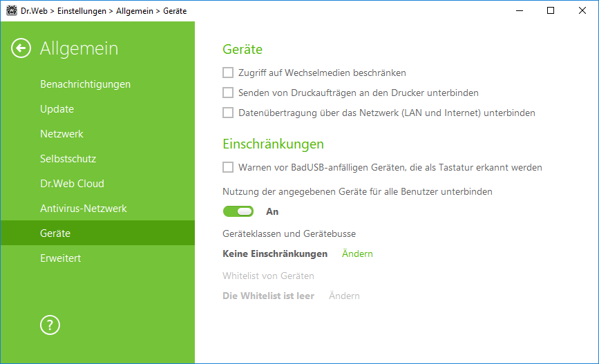
Task: Click Ändern next to Keine Einschränkungen
Action: pyautogui.click(x=357, y=253)
